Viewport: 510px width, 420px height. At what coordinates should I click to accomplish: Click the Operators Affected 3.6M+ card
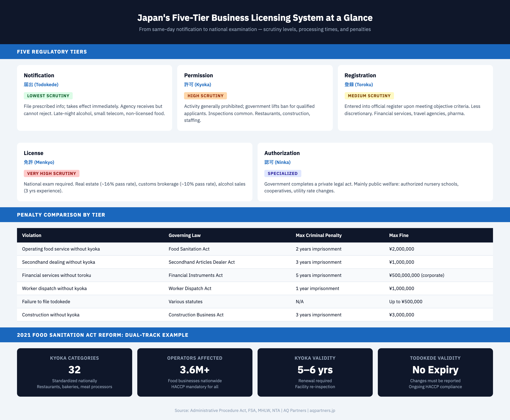point(195,372)
